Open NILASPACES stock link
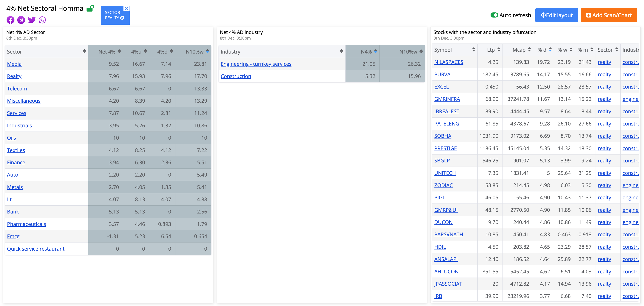The width and height of the screenshot is (644, 306). [448, 62]
